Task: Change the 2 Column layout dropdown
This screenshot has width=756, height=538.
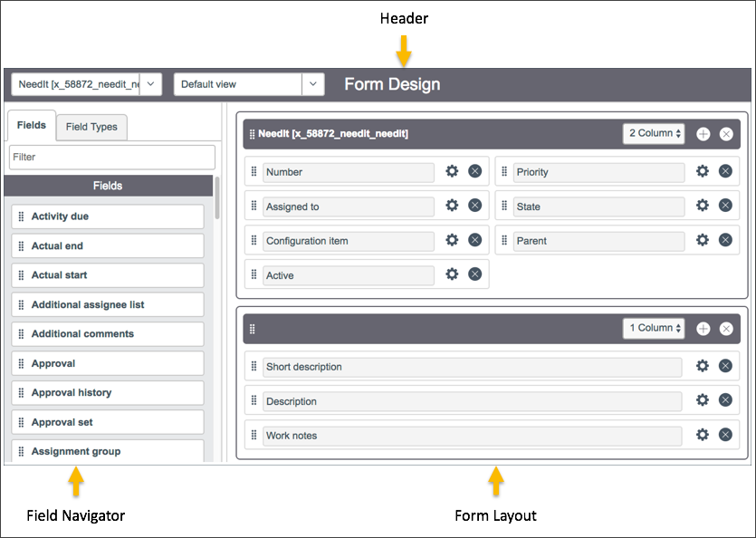Action: 654,133
